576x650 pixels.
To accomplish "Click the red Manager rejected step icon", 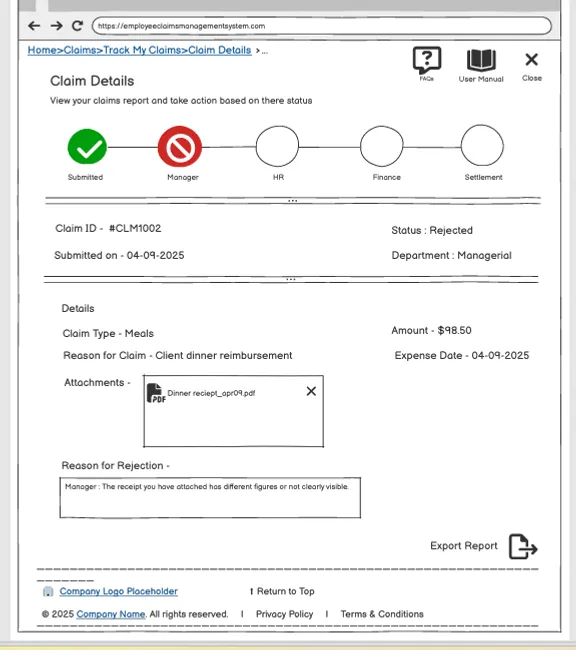I will pyautogui.click(x=180, y=147).
